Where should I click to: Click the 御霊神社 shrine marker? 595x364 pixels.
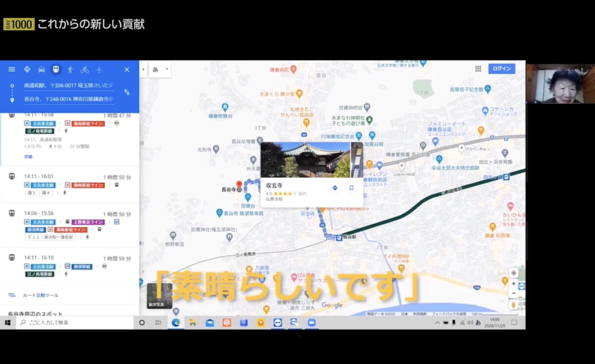click(229, 236)
